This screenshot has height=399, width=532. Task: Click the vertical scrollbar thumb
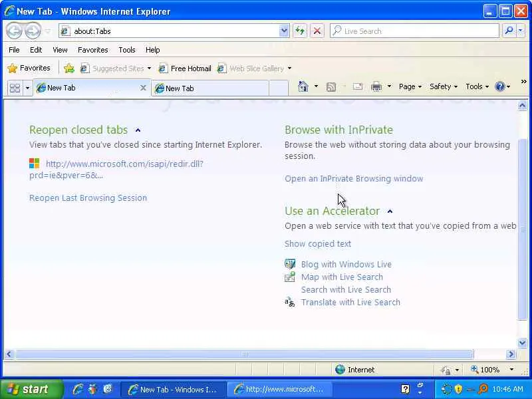click(522, 229)
